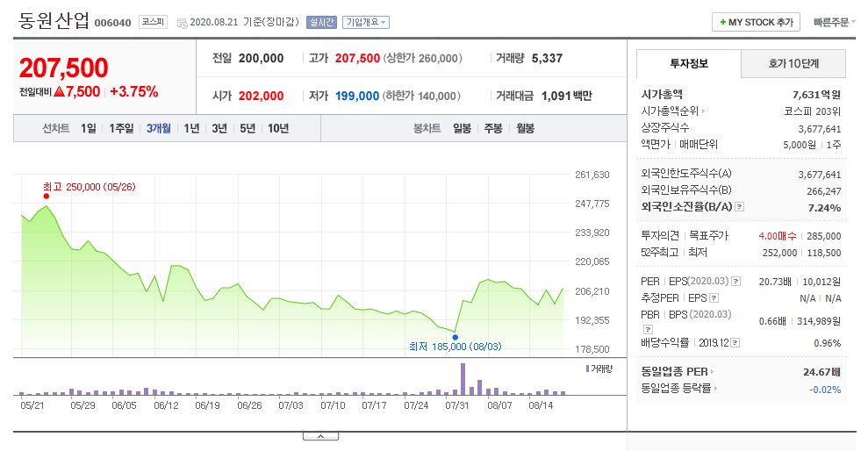This screenshot has width=868, height=451.
Task: Switch to the 호가10단계 tab
Action: [793, 64]
